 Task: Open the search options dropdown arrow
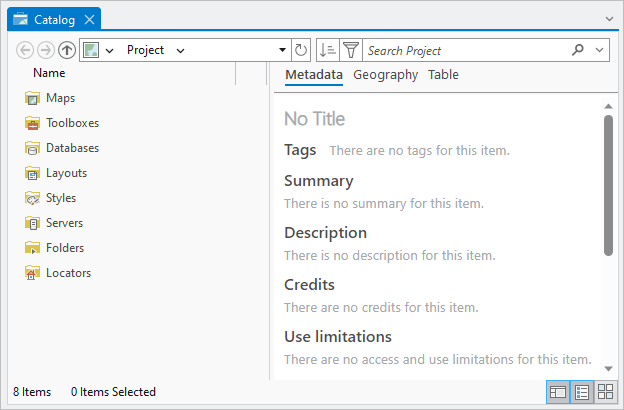pyautogui.click(x=599, y=50)
